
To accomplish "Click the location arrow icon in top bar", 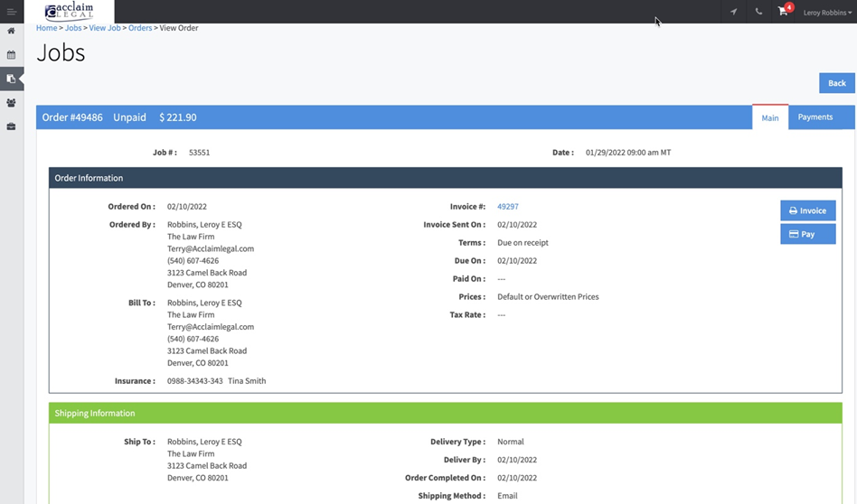I will click(733, 12).
